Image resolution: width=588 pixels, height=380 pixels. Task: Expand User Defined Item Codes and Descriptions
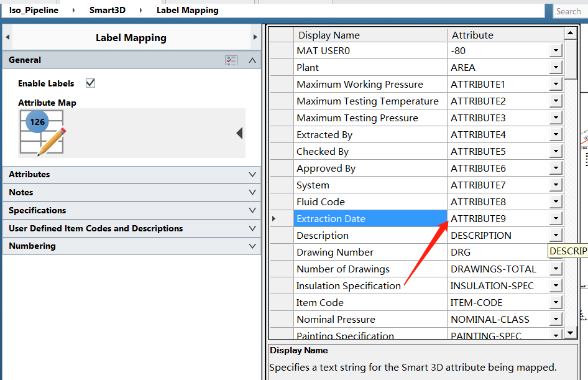(x=252, y=228)
